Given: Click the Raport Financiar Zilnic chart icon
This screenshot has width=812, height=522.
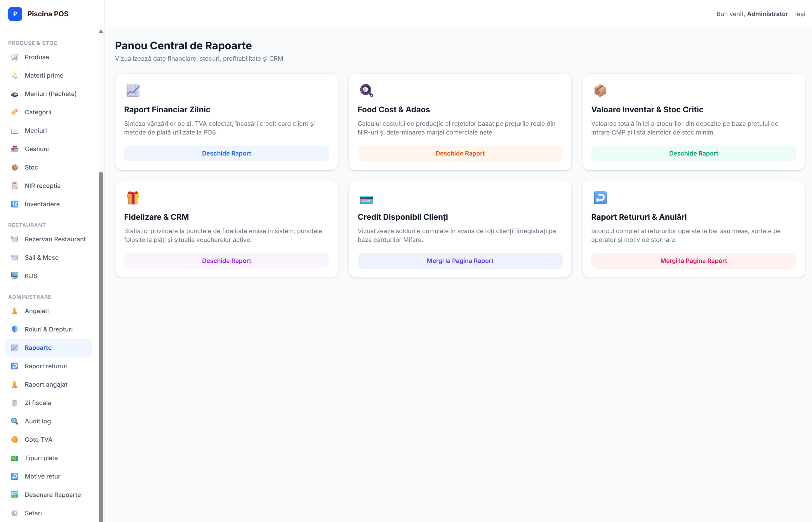Looking at the screenshot, I should pyautogui.click(x=133, y=90).
